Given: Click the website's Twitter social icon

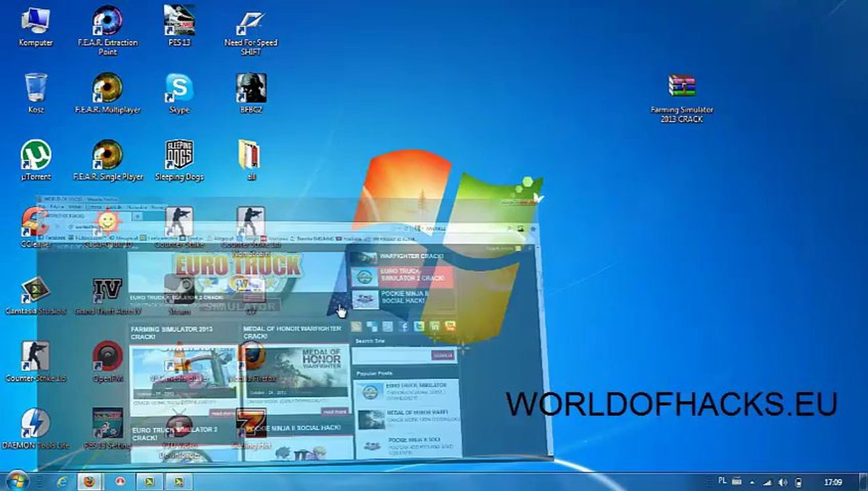Looking at the screenshot, I should (418, 327).
